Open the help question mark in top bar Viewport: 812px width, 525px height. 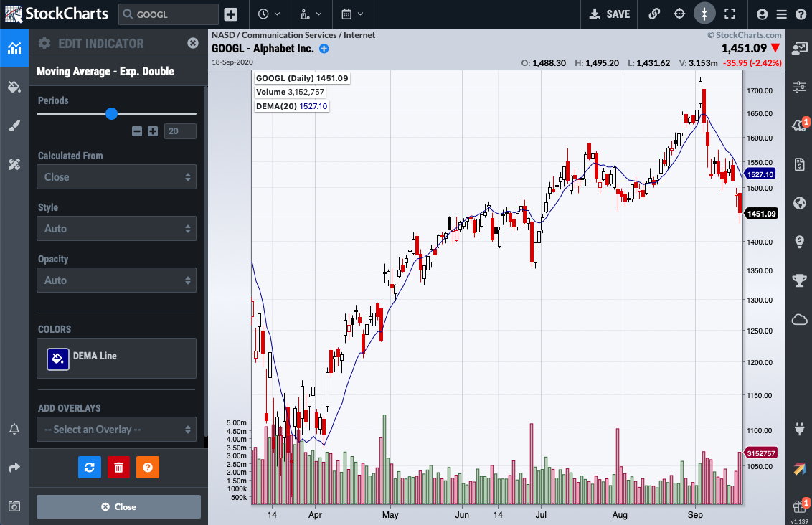(x=801, y=14)
